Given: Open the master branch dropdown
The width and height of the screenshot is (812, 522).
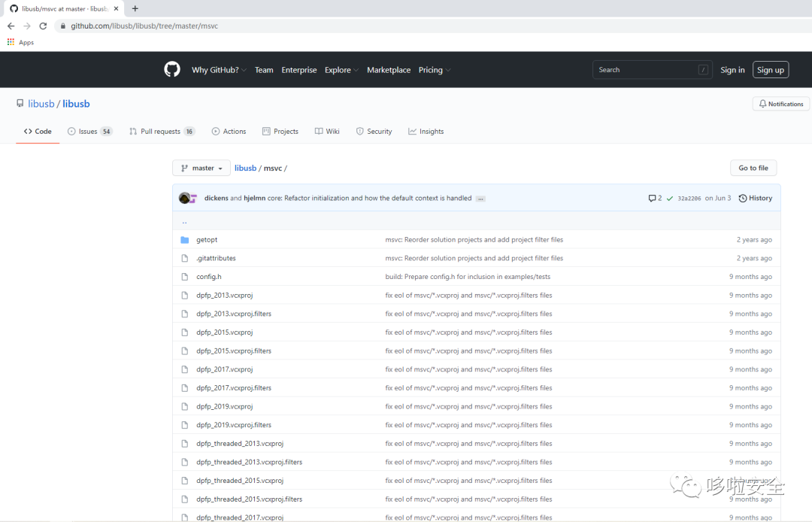Looking at the screenshot, I should (x=201, y=168).
